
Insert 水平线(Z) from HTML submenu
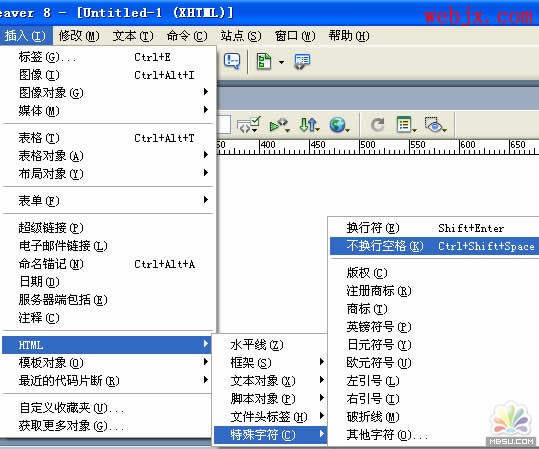click(270, 345)
